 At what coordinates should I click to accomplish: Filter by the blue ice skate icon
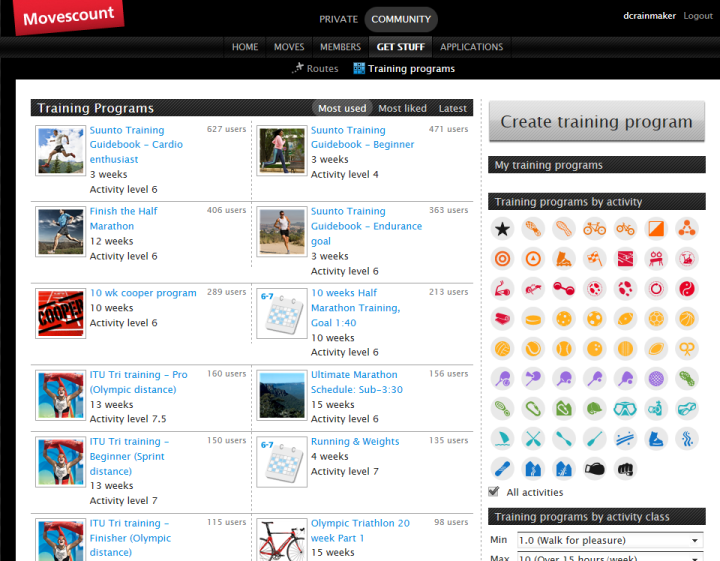(x=656, y=439)
